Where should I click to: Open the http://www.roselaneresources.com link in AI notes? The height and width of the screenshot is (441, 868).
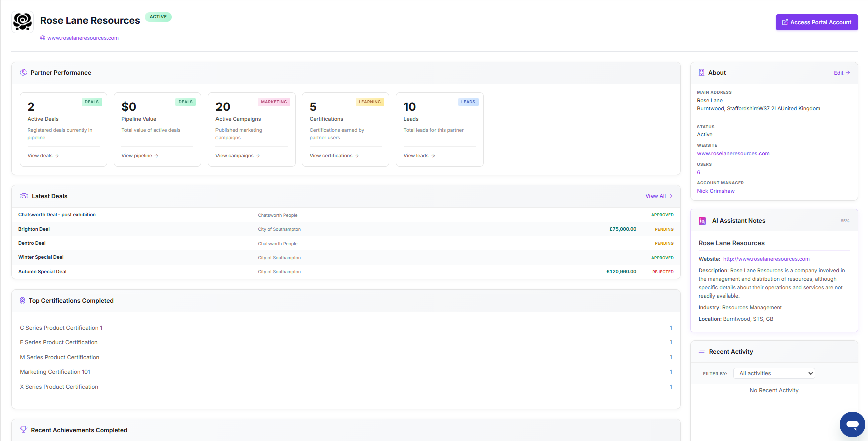pyautogui.click(x=766, y=259)
